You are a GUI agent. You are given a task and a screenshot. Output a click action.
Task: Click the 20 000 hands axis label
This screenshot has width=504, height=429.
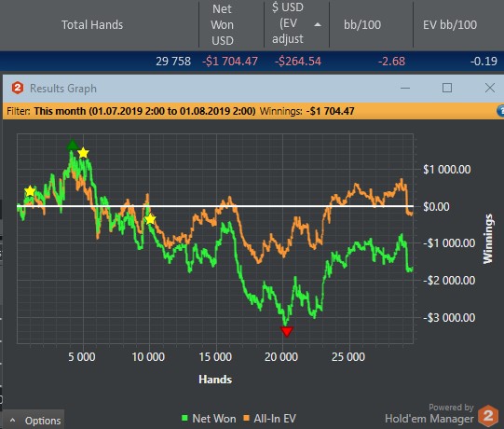click(x=281, y=357)
